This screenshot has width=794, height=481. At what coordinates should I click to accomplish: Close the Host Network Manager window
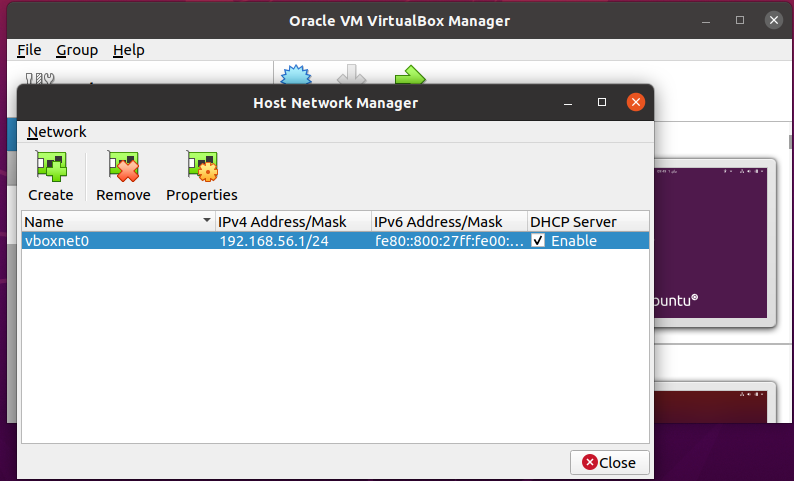point(636,102)
